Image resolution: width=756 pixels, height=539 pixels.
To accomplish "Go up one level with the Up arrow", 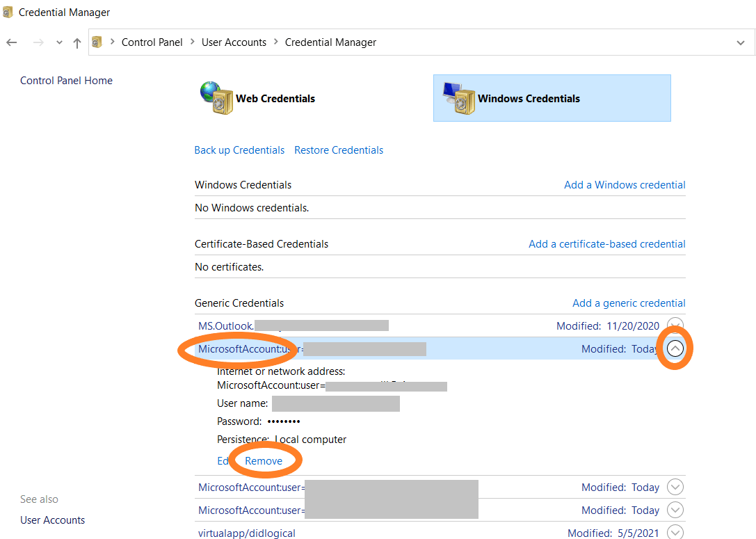I will 77,43.
